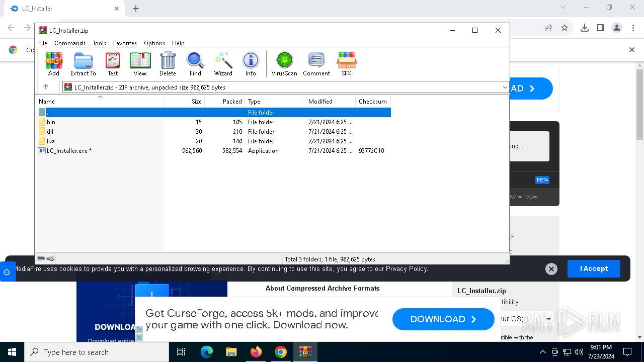Open the Options menu
The height and width of the screenshot is (362, 644).
tap(154, 43)
